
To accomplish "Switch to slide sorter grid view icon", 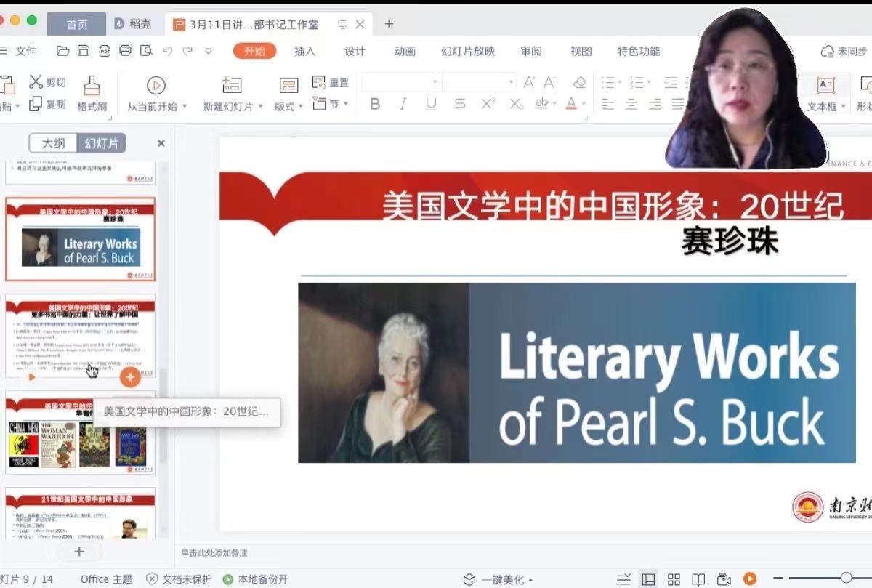I will pyautogui.click(x=674, y=579).
